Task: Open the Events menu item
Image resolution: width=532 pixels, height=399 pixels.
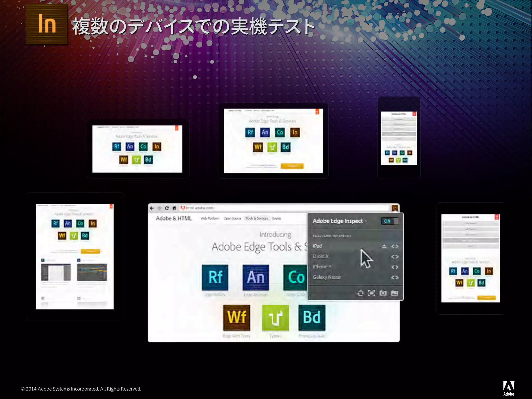Action: [277, 218]
